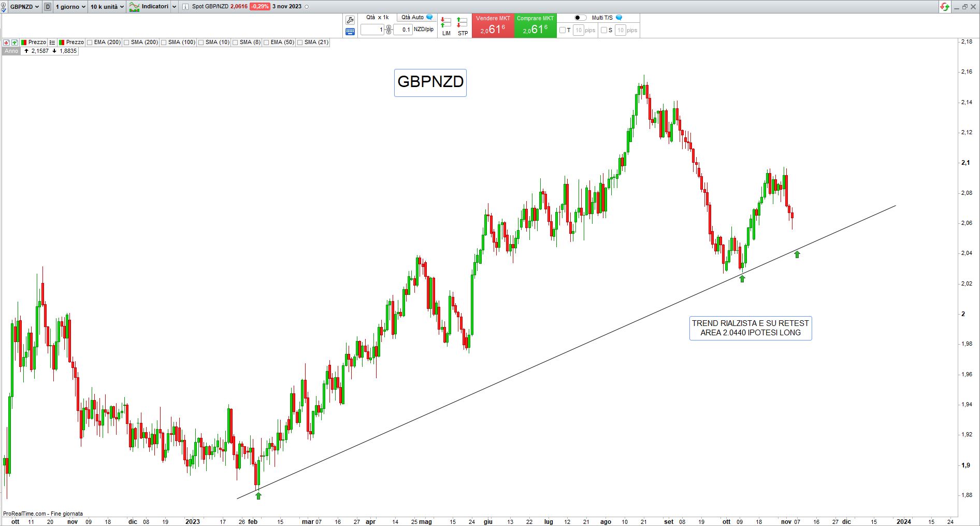980x526 pixels.
Task: Click the STP stop order icon
Action: pyautogui.click(x=463, y=25)
